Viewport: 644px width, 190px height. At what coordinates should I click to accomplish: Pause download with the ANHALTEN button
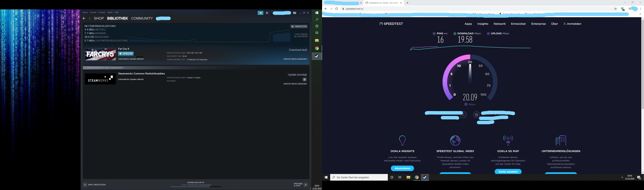[x=299, y=26]
